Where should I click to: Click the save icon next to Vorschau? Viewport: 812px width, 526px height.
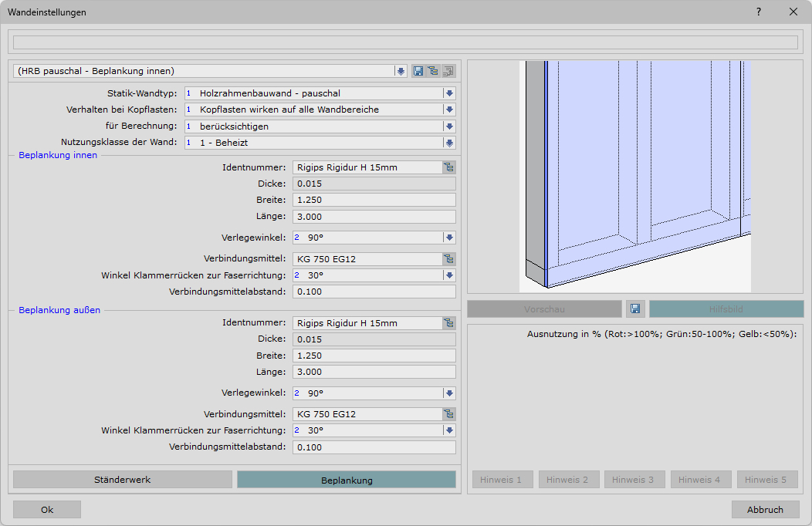pos(635,309)
